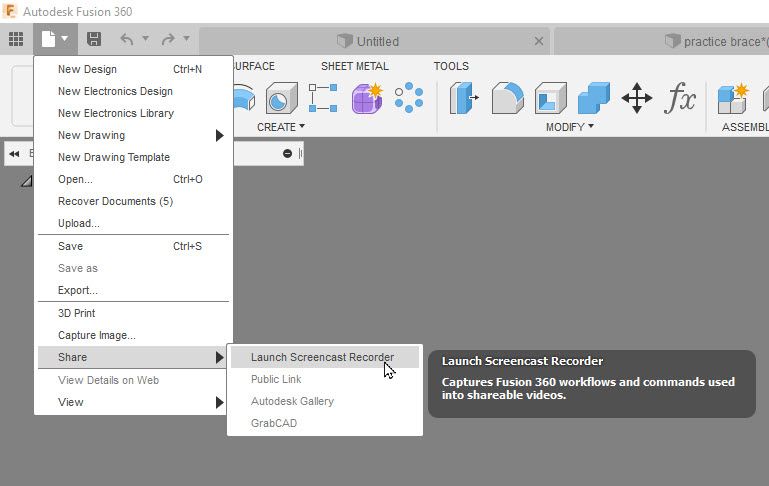Click the New Component assemble icon

[733, 98]
